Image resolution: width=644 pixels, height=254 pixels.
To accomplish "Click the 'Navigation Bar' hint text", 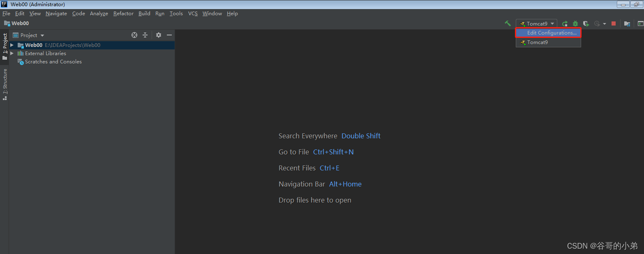I will (x=302, y=184).
